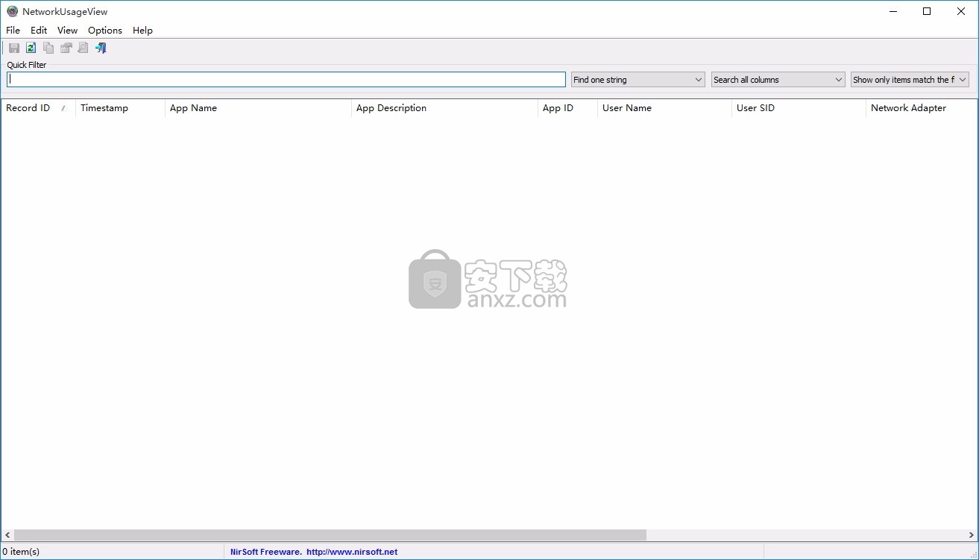Open the Edit menu

pos(39,31)
